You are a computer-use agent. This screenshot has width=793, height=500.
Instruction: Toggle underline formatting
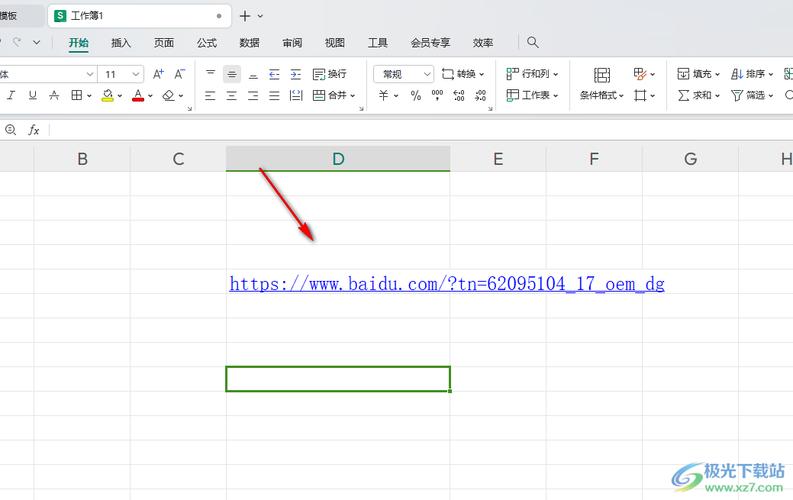click(32, 95)
